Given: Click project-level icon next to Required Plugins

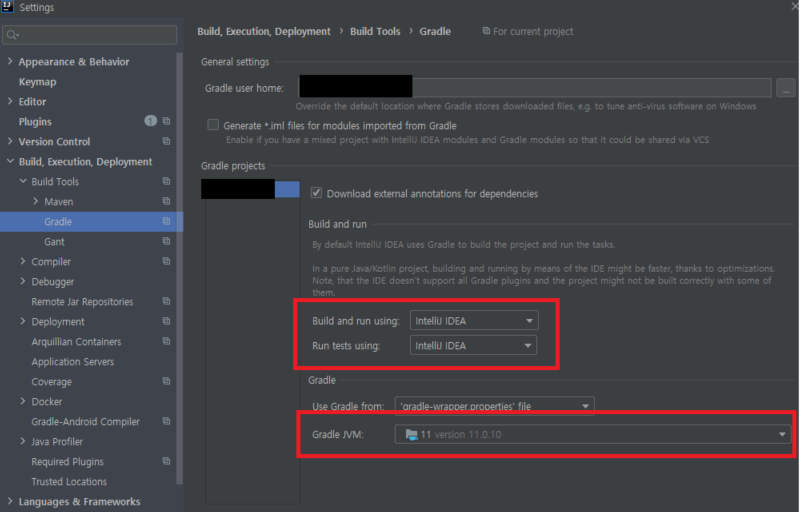Looking at the screenshot, I should pos(167,461).
